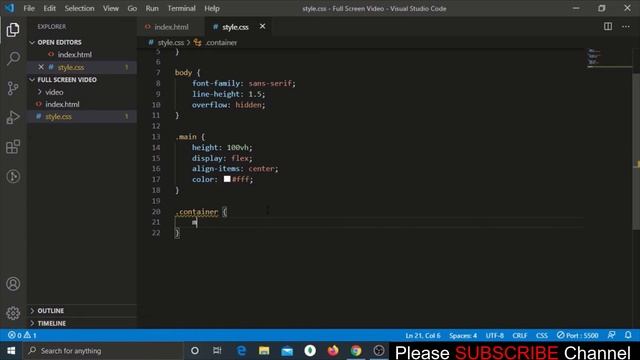Select the style.css editor tab
This screenshot has height=360, width=640.
(235, 27)
